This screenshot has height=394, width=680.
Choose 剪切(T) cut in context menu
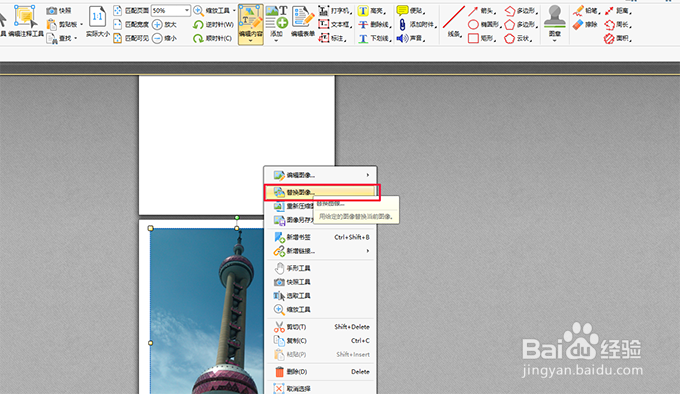(320, 327)
